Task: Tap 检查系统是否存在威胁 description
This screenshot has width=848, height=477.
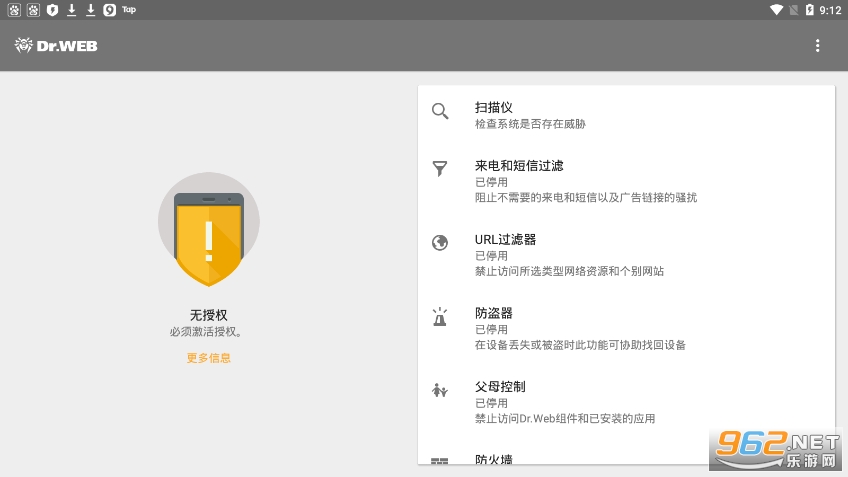Action: pyautogui.click(x=530, y=124)
